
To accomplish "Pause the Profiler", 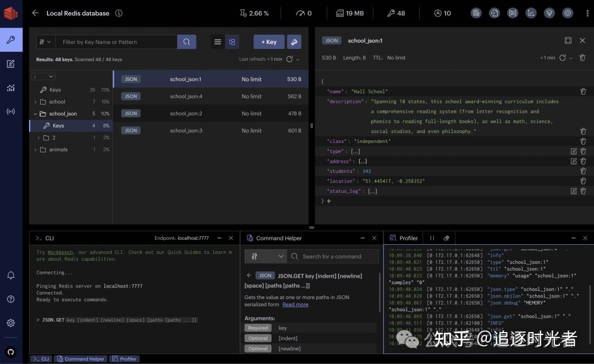I will tap(432, 238).
